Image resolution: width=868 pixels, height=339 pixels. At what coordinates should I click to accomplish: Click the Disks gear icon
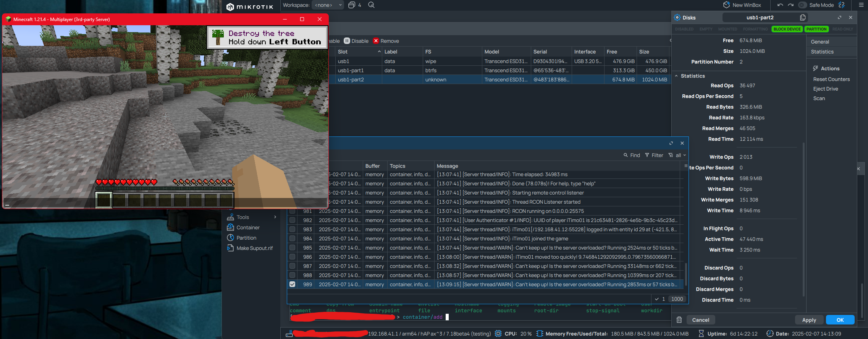click(x=677, y=18)
